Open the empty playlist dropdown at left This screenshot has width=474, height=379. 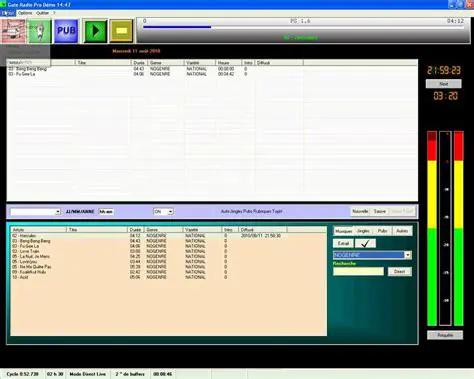pyautogui.click(x=58, y=212)
